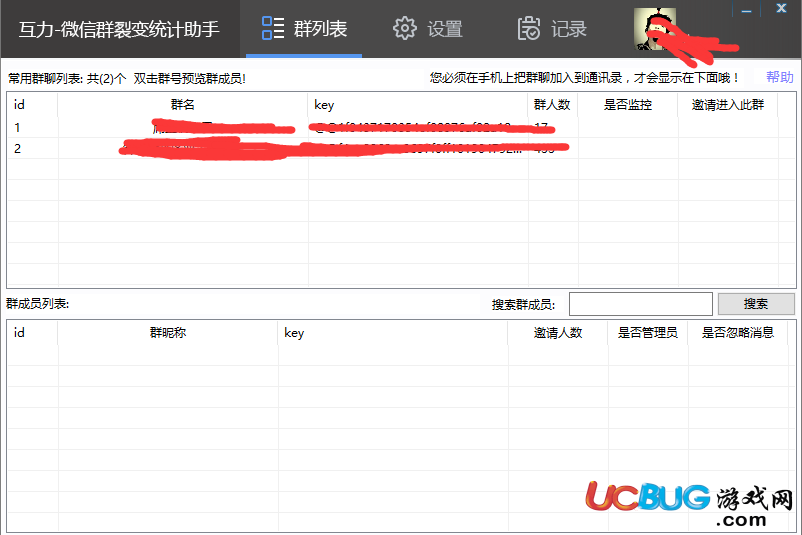Click the 邀请进入此群 column header
Viewport: 802px width, 535px height.
[728, 105]
